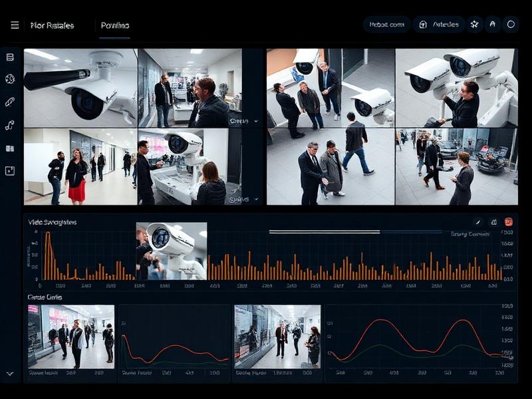
Task: Toggle the camera capture icon near the analytics header
Action: tap(493, 222)
